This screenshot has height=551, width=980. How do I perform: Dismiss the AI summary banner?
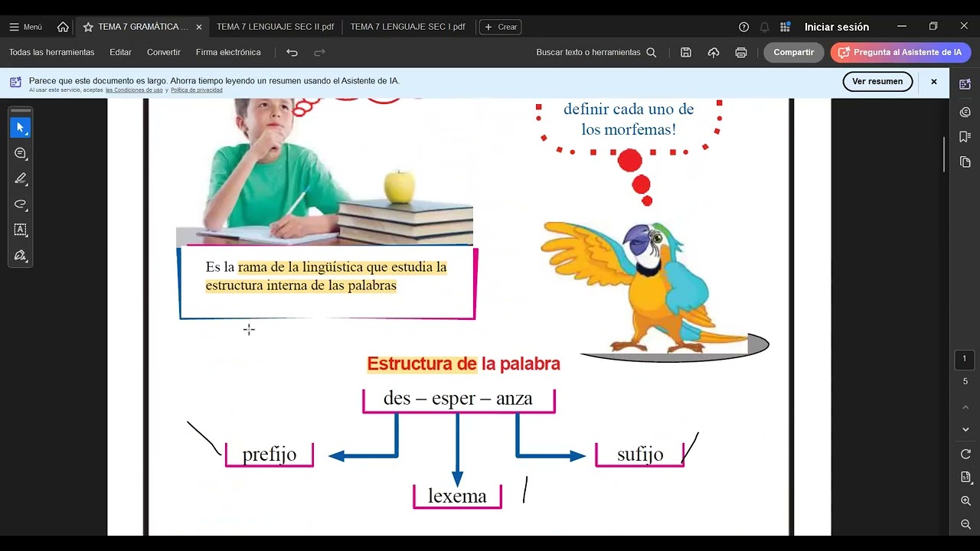click(x=933, y=81)
